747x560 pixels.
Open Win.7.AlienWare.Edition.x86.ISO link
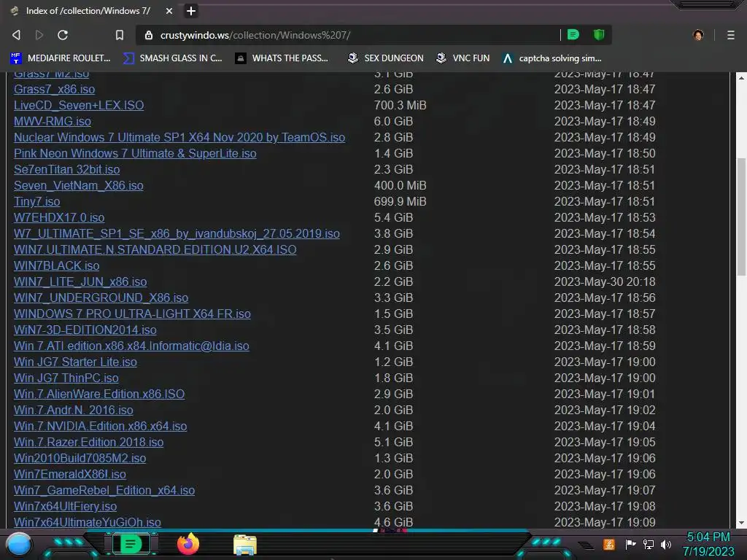coord(99,394)
